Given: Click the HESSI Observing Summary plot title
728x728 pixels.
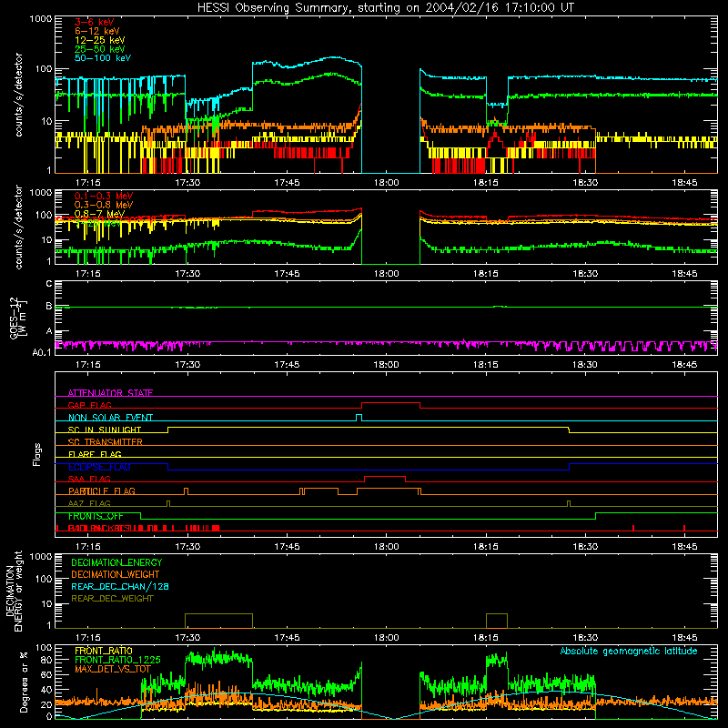Looking at the screenshot, I should pos(386,8).
